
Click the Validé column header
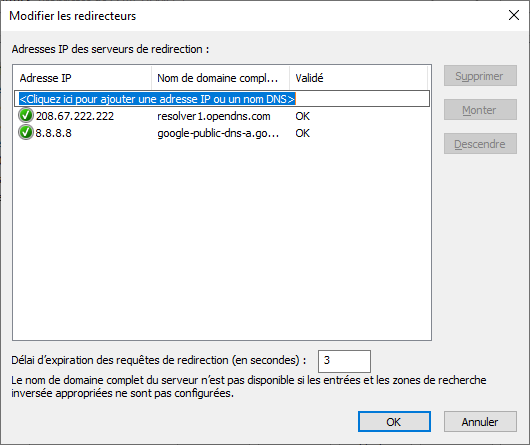click(359, 78)
